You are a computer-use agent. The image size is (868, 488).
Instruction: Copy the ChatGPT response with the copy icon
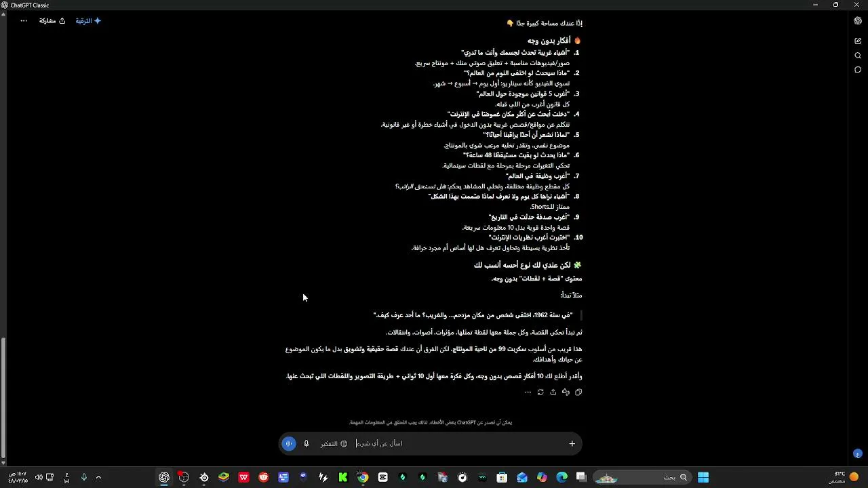coord(578,392)
